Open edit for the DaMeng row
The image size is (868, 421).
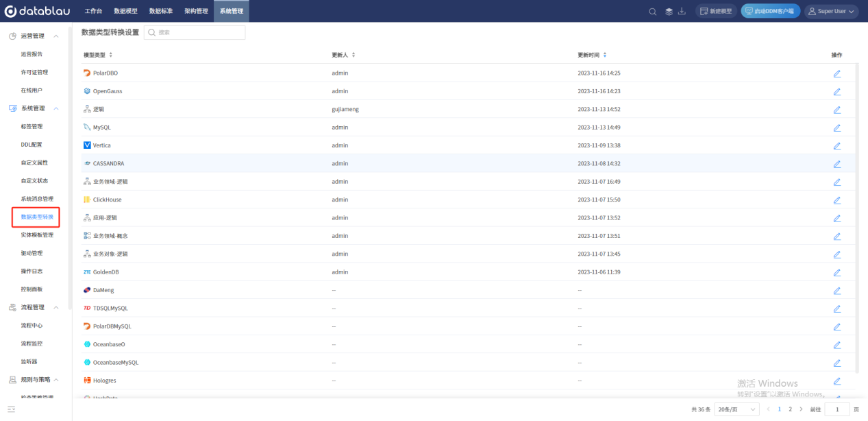coord(836,291)
